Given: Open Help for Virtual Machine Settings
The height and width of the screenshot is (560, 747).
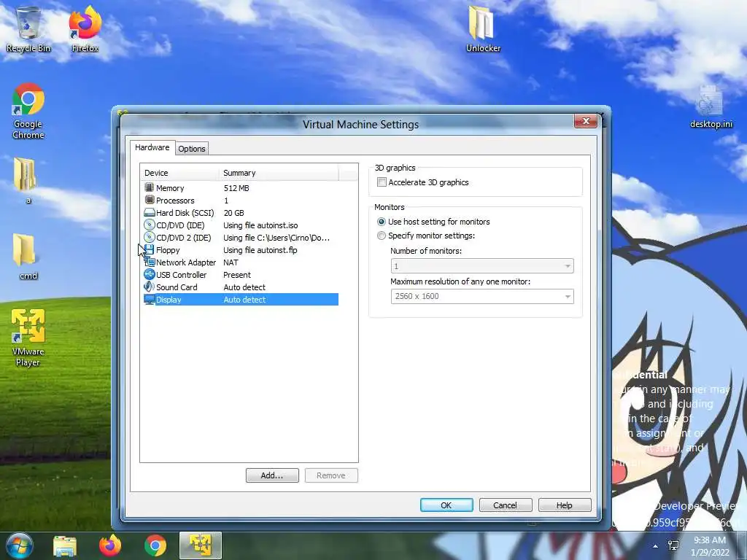Looking at the screenshot, I should coord(565,505).
